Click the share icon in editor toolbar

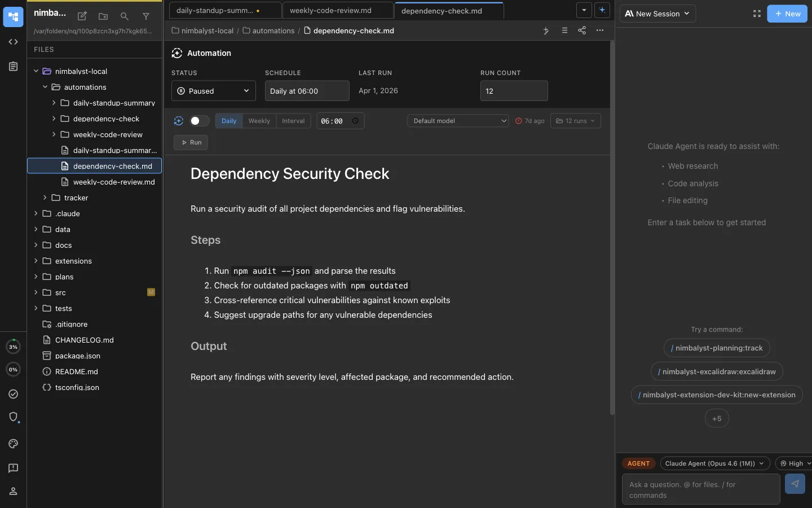(x=582, y=30)
